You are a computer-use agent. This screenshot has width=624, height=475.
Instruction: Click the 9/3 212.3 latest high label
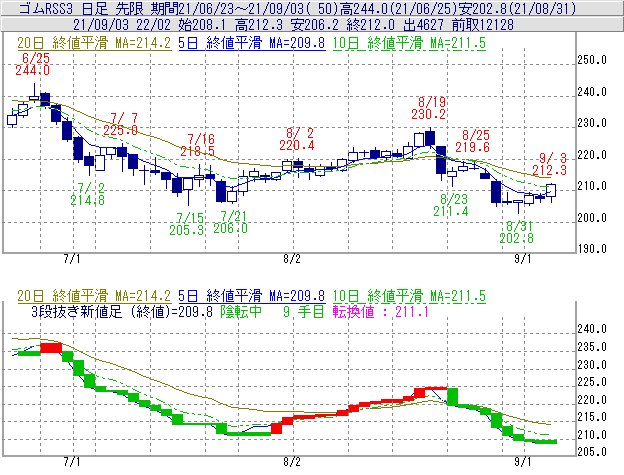pos(550,164)
